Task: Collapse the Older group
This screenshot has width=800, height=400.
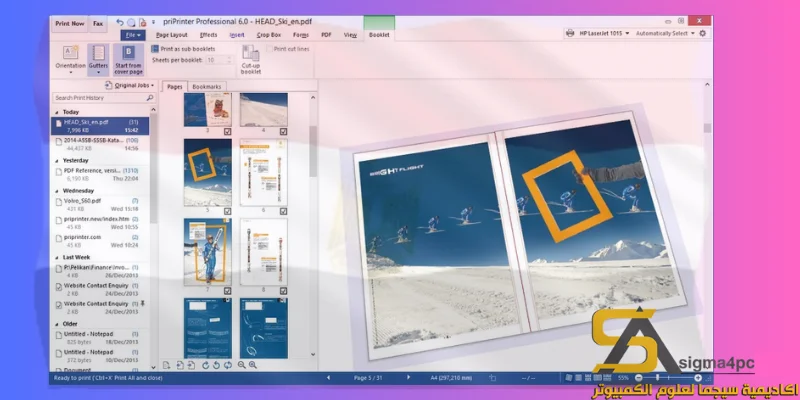Action: point(56,323)
